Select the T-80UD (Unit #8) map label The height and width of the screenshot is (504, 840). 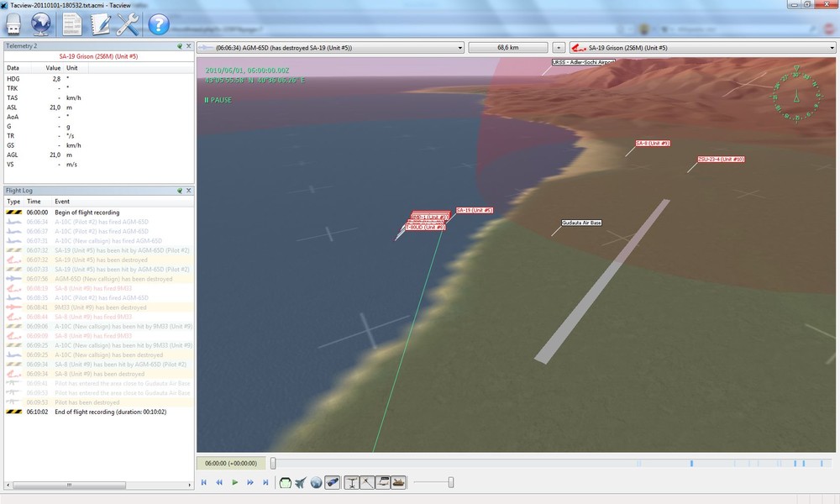[x=425, y=227]
